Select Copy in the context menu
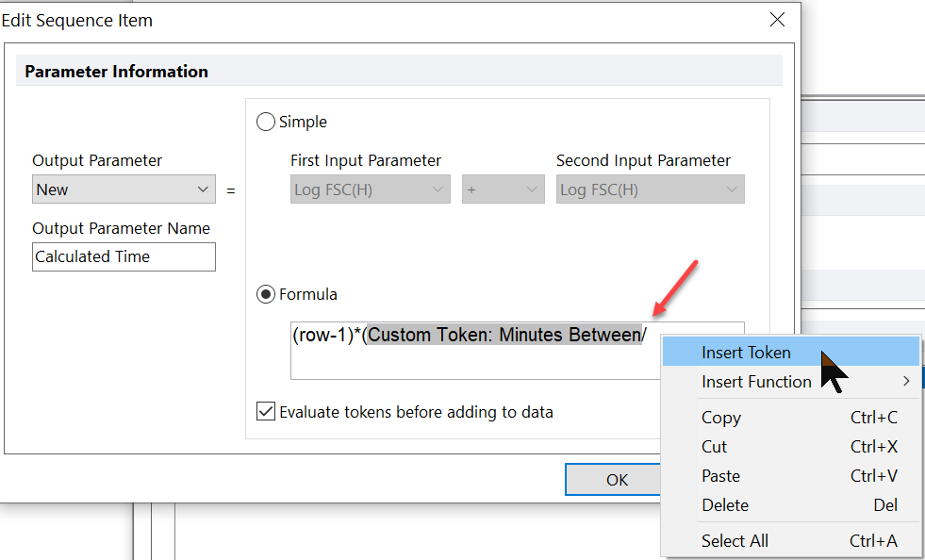 click(x=721, y=418)
